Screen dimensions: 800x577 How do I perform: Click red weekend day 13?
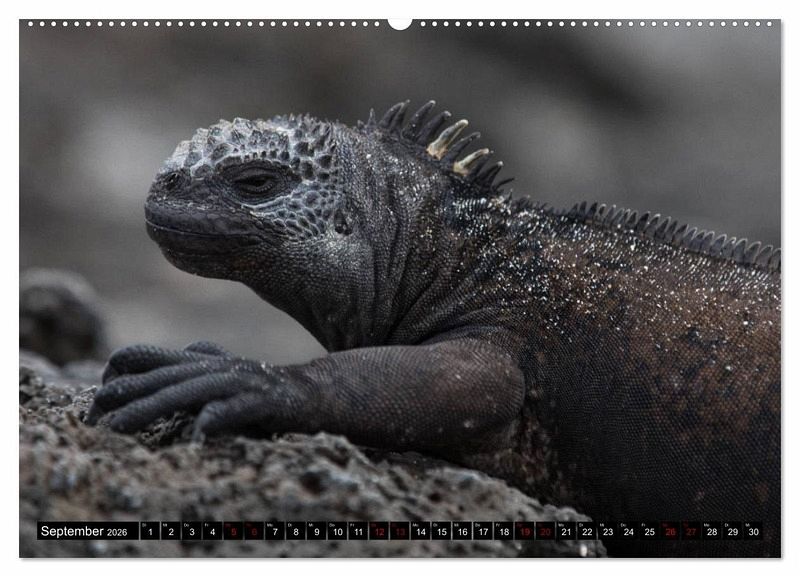click(400, 532)
